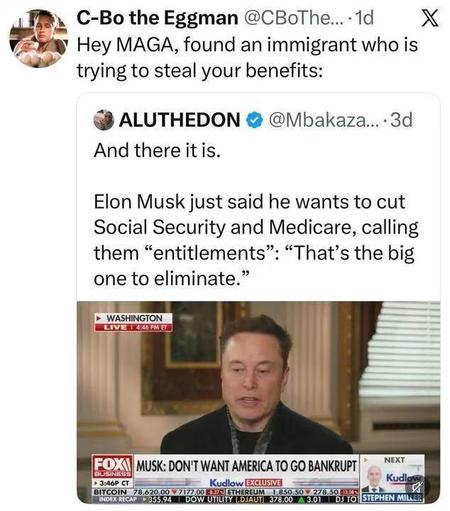The image size is (450, 511).
Task: Click the WASHINGTON LIVE banner in video
Action: [x=133, y=322]
